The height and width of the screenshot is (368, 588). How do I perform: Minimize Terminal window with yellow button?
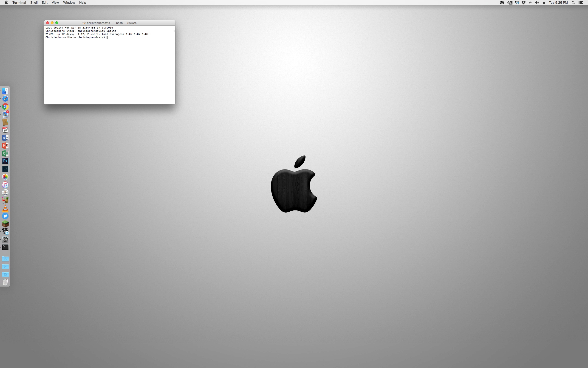[x=52, y=23]
